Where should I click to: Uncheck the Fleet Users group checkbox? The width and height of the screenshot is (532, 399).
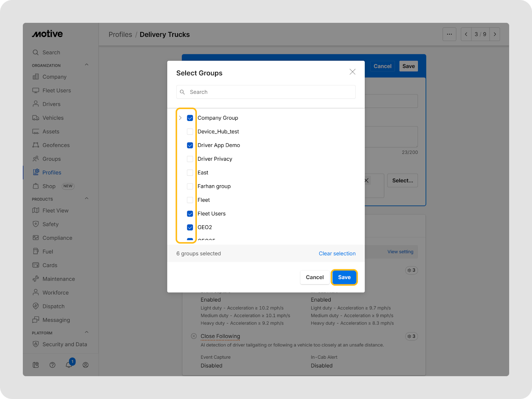[x=190, y=214]
